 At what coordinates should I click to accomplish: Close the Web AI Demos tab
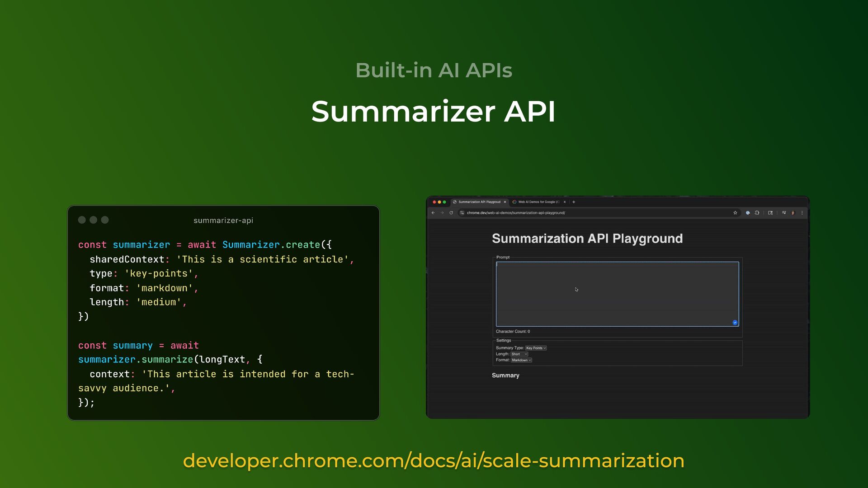[x=565, y=202]
